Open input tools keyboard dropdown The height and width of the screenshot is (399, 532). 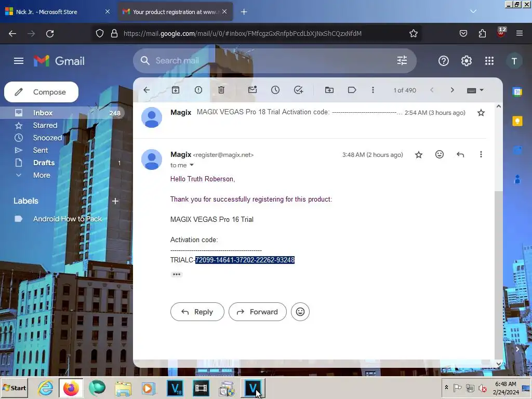click(x=475, y=90)
